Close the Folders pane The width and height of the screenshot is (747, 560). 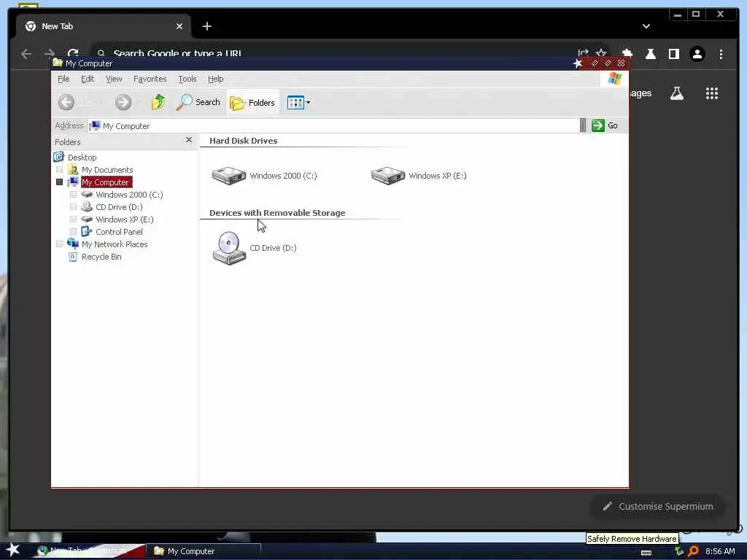[x=189, y=140]
